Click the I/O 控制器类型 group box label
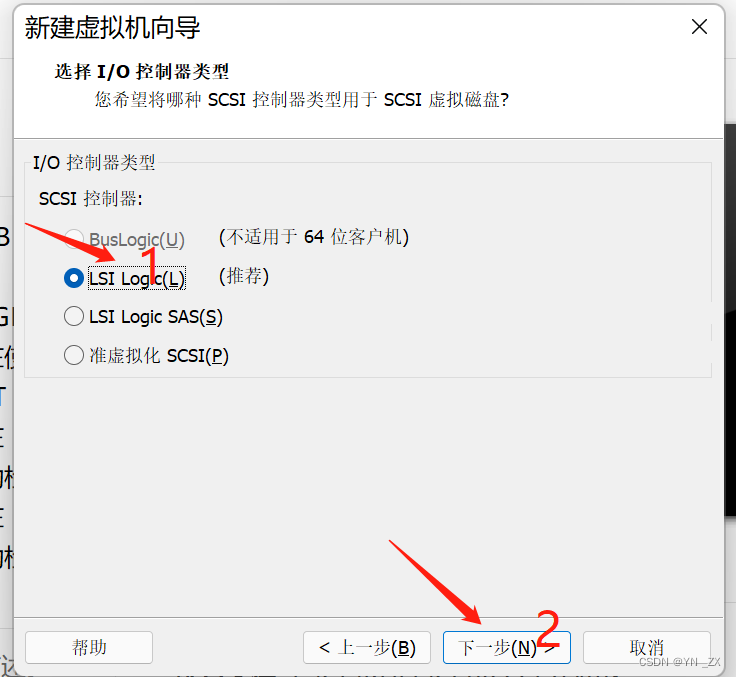Image resolution: width=736 pixels, height=677 pixels. point(94,162)
